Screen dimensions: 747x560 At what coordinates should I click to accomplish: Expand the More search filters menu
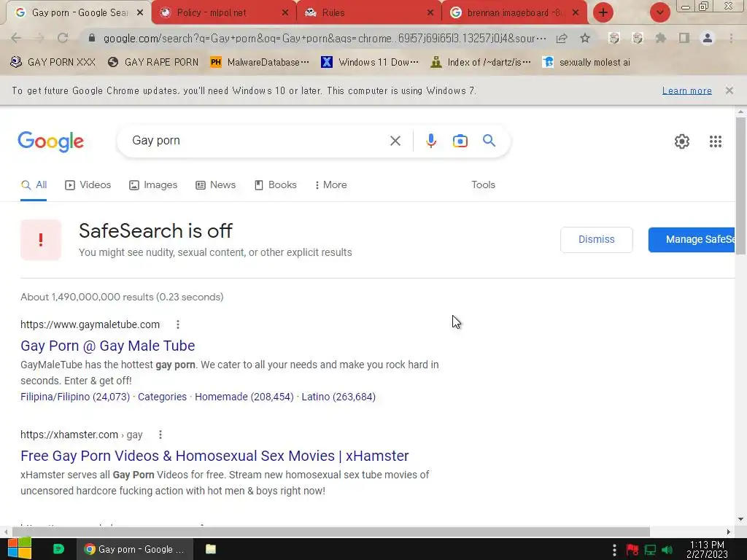click(x=330, y=184)
